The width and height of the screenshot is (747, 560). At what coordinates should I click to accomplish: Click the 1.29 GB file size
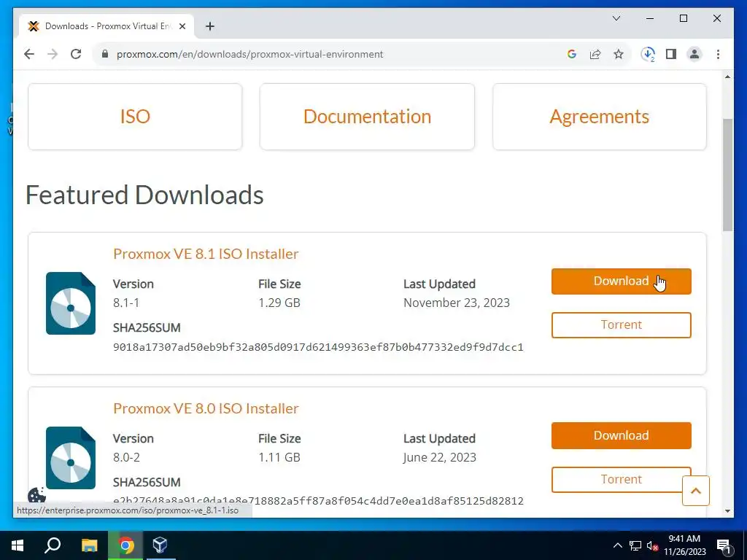click(279, 303)
